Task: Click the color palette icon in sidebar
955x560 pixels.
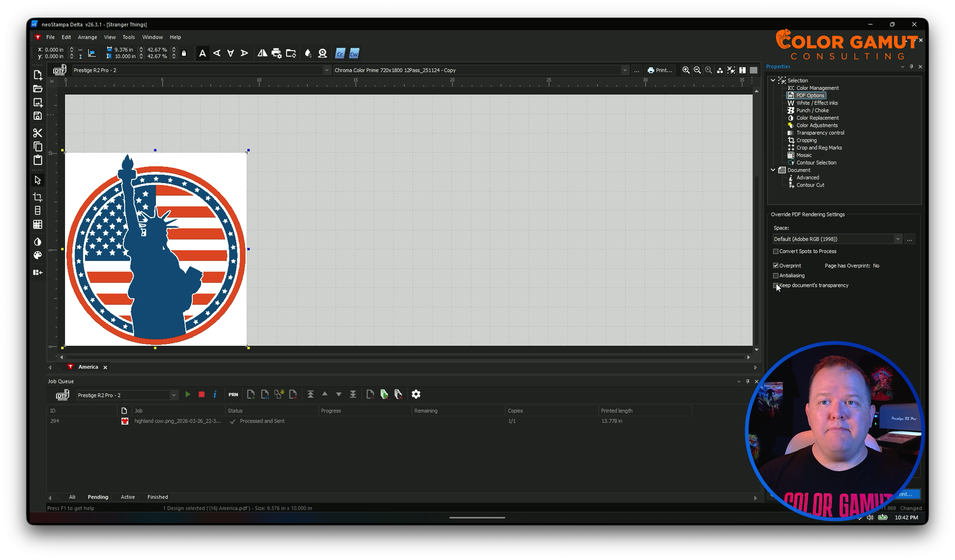Action: [38, 255]
